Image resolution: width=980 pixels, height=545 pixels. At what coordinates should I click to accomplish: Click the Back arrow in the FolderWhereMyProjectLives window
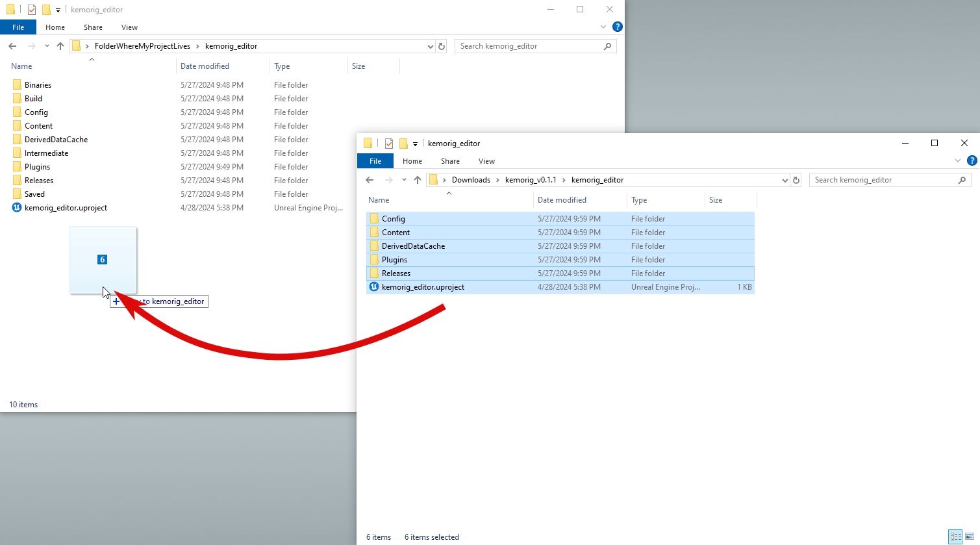click(12, 46)
